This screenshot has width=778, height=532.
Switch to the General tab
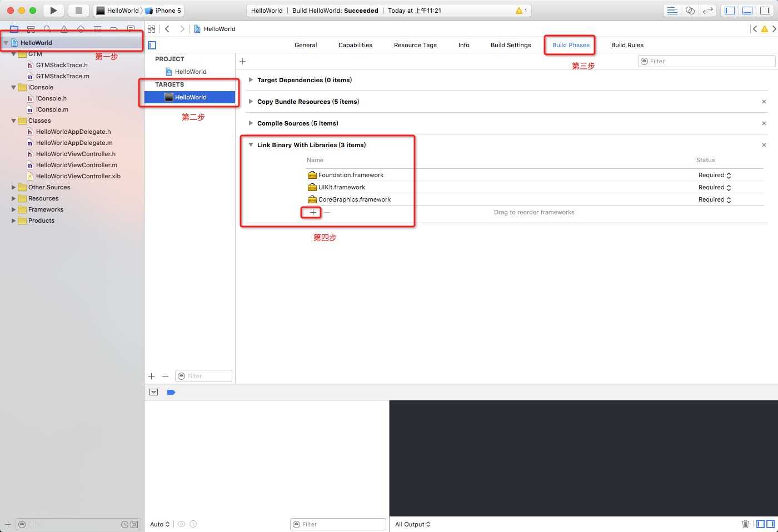coord(306,45)
